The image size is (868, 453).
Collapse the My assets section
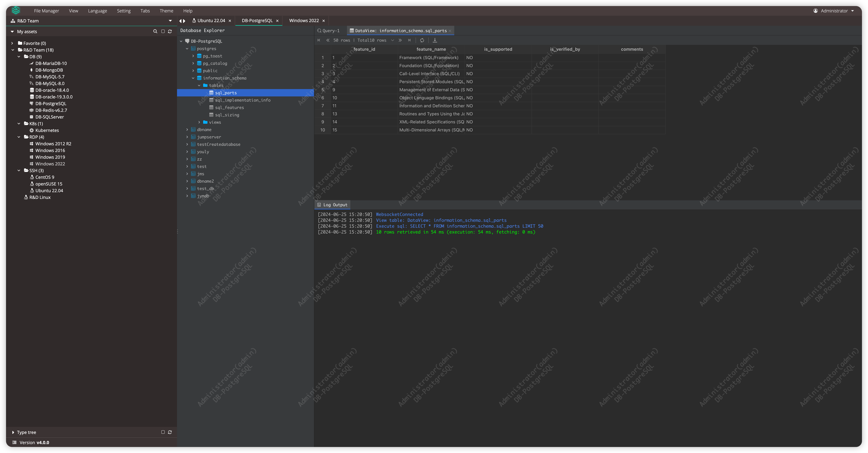(x=12, y=32)
